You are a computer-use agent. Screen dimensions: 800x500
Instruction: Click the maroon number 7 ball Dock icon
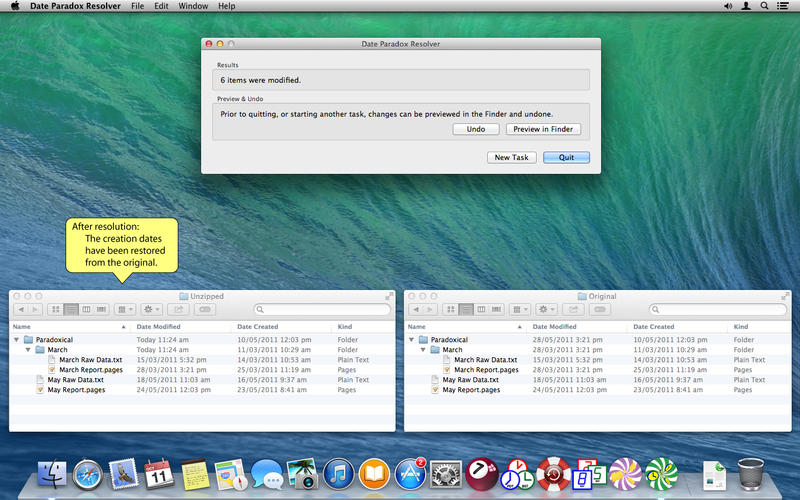pyautogui.click(x=482, y=474)
